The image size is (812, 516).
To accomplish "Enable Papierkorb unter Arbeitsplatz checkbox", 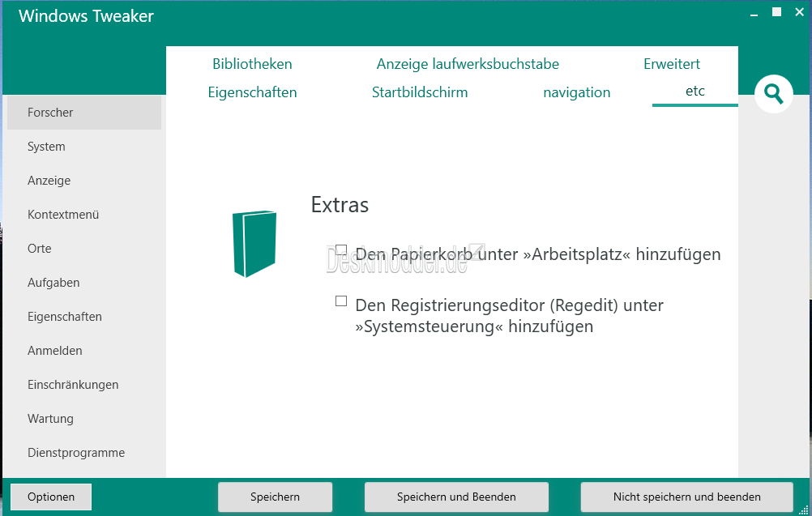I will pyautogui.click(x=340, y=250).
